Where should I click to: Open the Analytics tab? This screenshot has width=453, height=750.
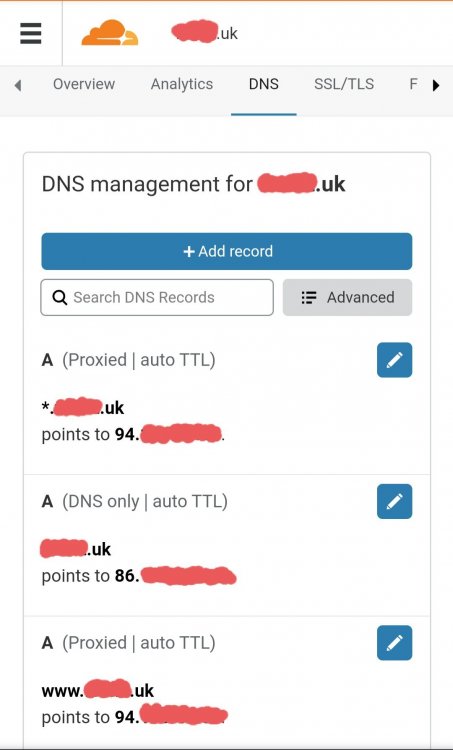(182, 84)
